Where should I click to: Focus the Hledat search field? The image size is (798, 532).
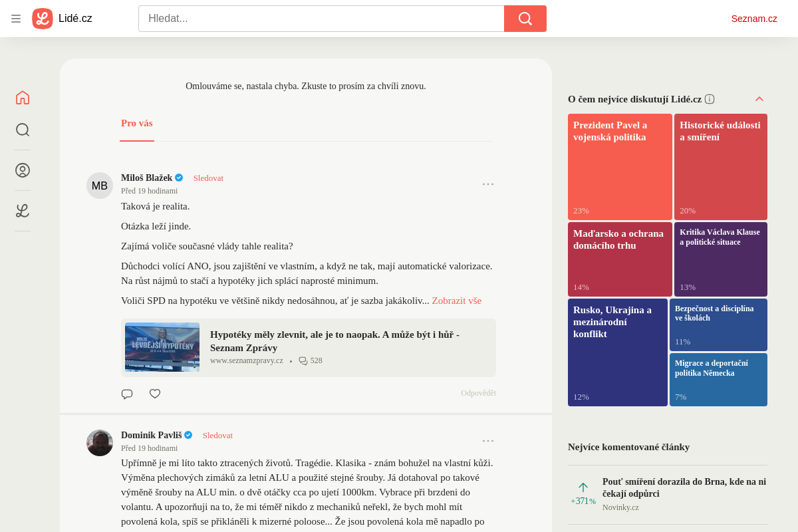click(321, 19)
